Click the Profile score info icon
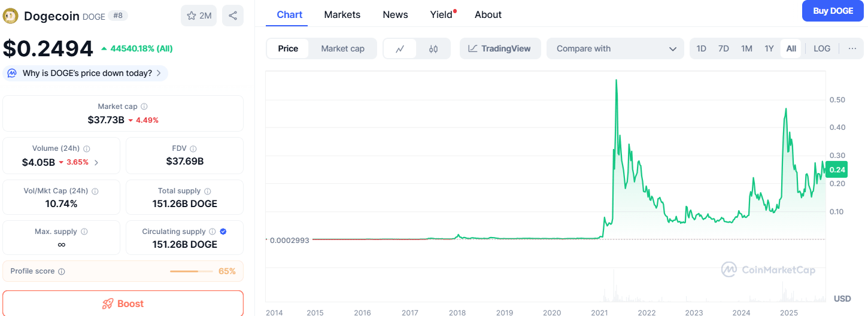Screen dimensions: 868x316 click(62, 272)
